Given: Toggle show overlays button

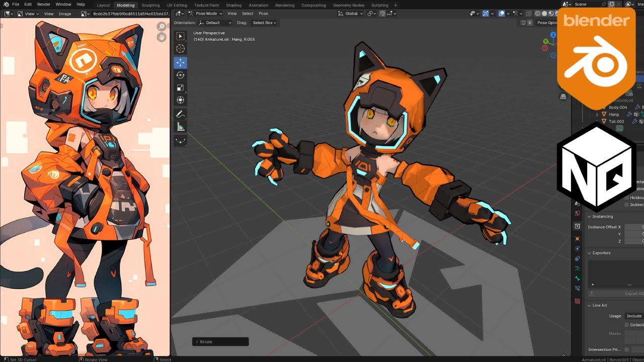Looking at the screenshot, I should [502, 14].
